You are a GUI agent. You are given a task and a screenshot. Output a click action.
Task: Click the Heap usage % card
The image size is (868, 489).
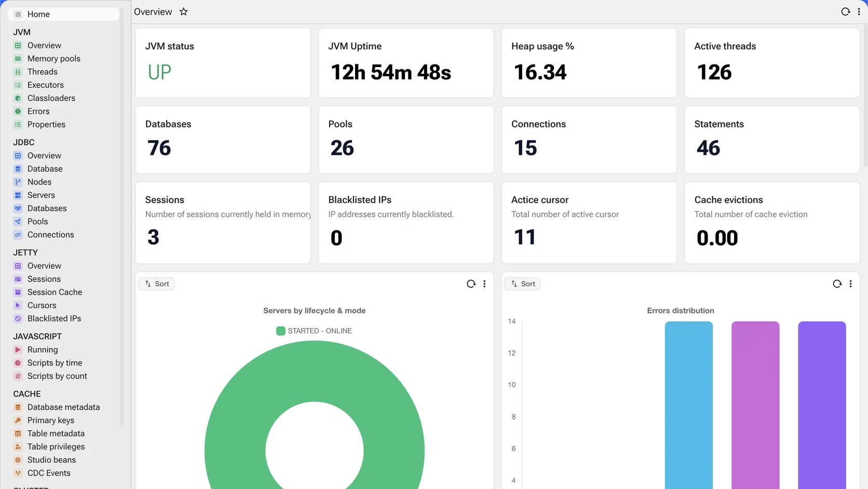click(x=589, y=63)
